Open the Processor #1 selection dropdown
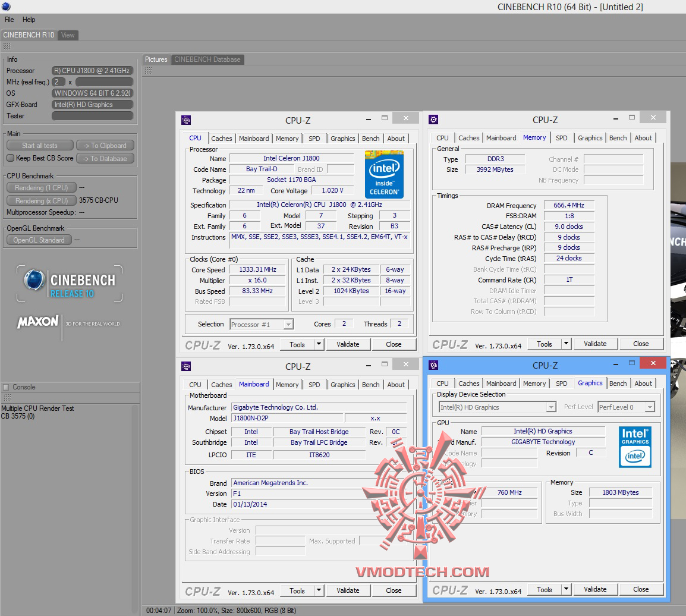This screenshot has height=616, width=686. tap(288, 325)
